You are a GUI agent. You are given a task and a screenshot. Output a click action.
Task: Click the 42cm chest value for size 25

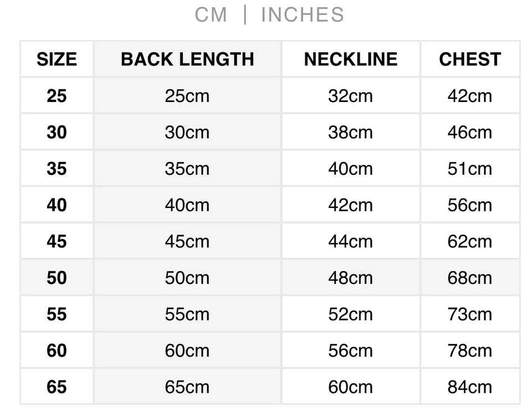pyautogui.click(x=470, y=96)
